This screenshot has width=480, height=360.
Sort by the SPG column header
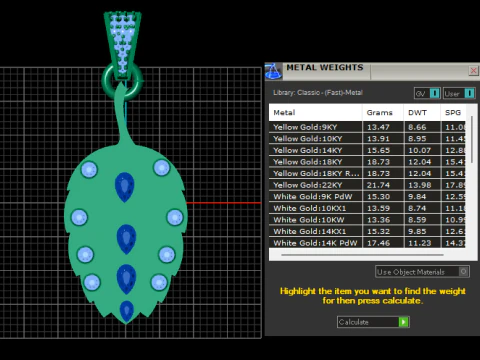[453, 113]
